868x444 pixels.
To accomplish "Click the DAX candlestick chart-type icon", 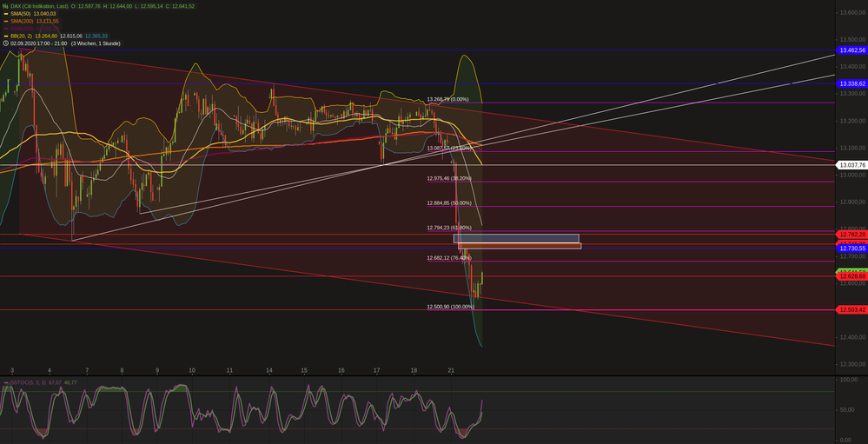I will 4,6.
